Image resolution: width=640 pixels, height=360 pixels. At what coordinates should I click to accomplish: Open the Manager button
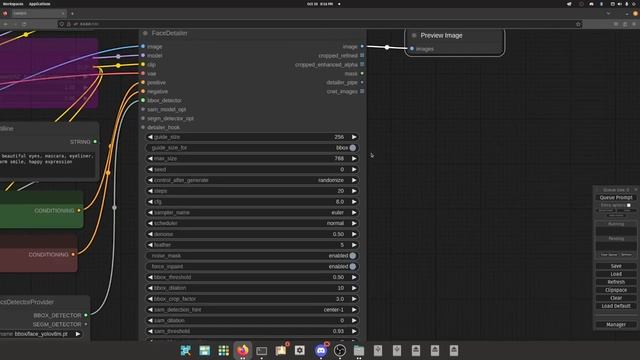[x=616, y=324]
